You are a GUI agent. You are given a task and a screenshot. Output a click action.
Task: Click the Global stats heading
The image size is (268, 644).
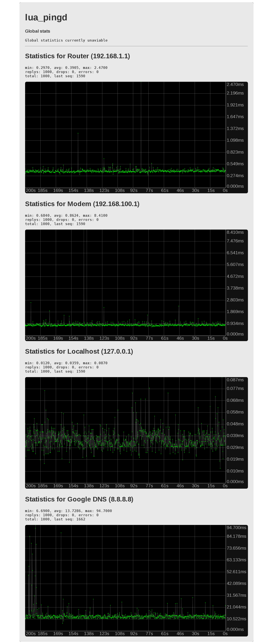click(37, 31)
